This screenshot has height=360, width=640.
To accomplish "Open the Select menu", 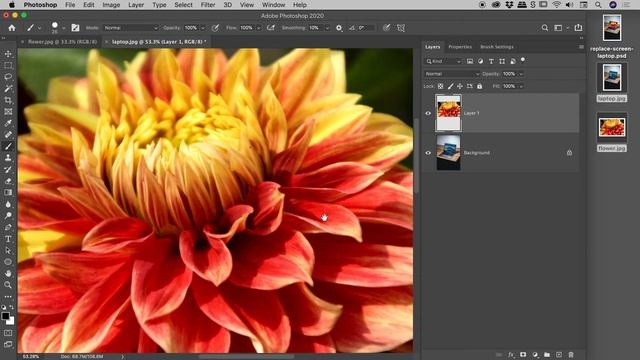I will point(183,5).
